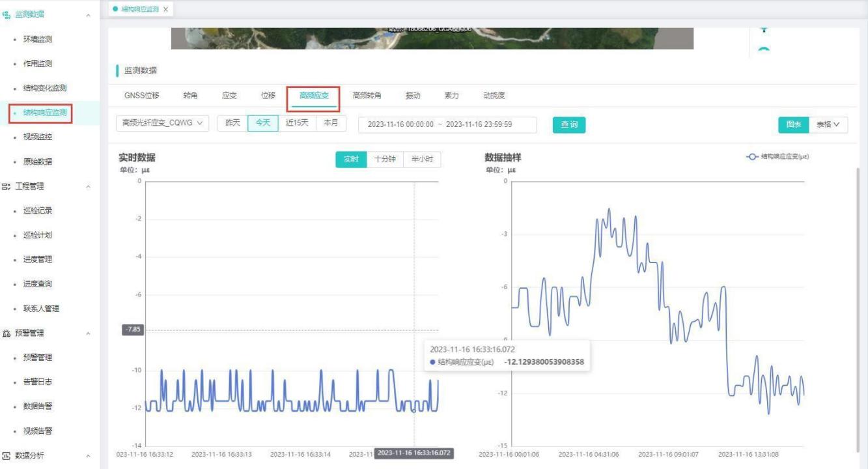This screenshot has width=868, height=469.
Task: Open the 高频光纤应变_CQWG sensor dropdown
Action: click(163, 123)
